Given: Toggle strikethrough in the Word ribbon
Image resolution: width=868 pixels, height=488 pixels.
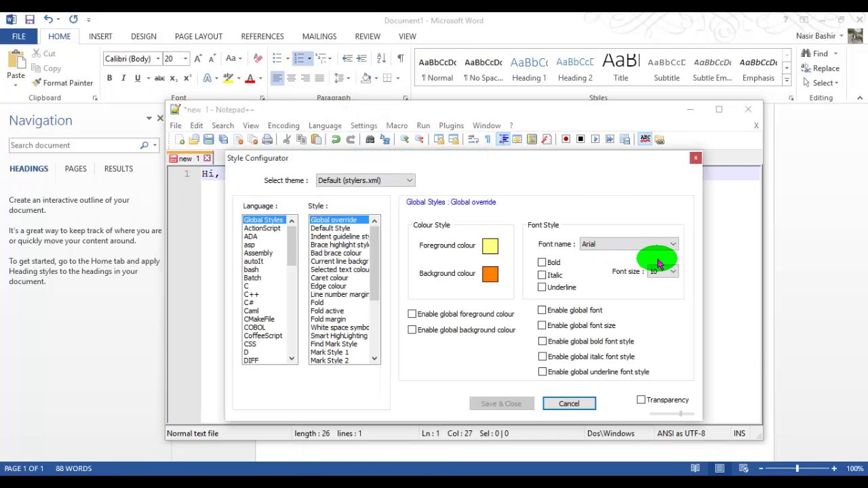Looking at the screenshot, I should click(x=159, y=78).
